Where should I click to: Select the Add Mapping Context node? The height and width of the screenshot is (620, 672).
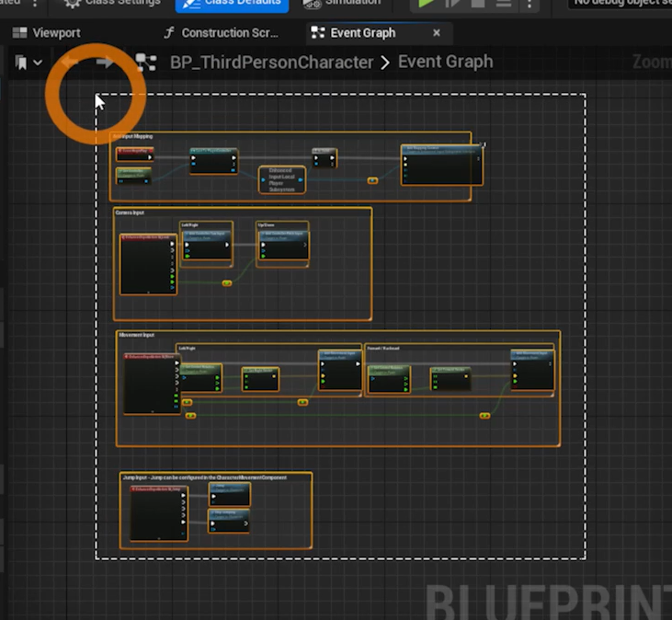[x=442, y=165]
